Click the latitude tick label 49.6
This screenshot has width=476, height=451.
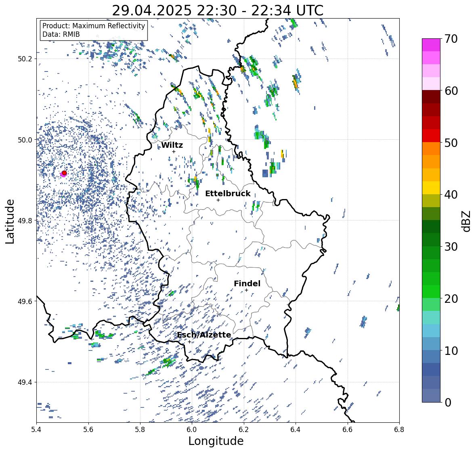(x=25, y=301)
